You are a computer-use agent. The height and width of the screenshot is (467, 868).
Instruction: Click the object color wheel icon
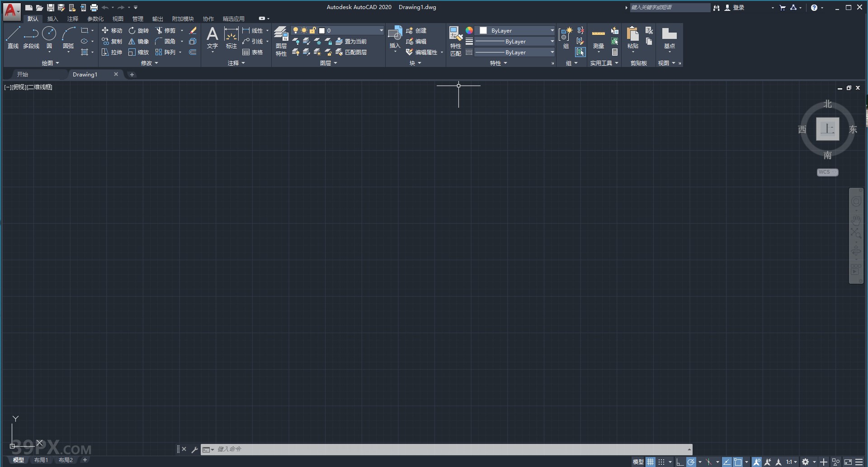[469, 30]
